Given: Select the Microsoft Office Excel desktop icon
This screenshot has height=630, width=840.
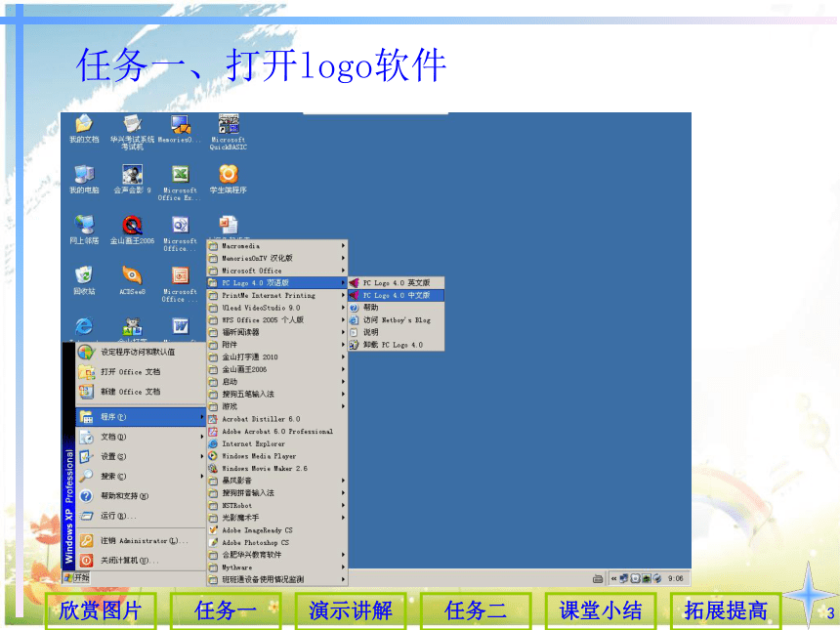Looking at the screenshot, I should tap(180, 184).
